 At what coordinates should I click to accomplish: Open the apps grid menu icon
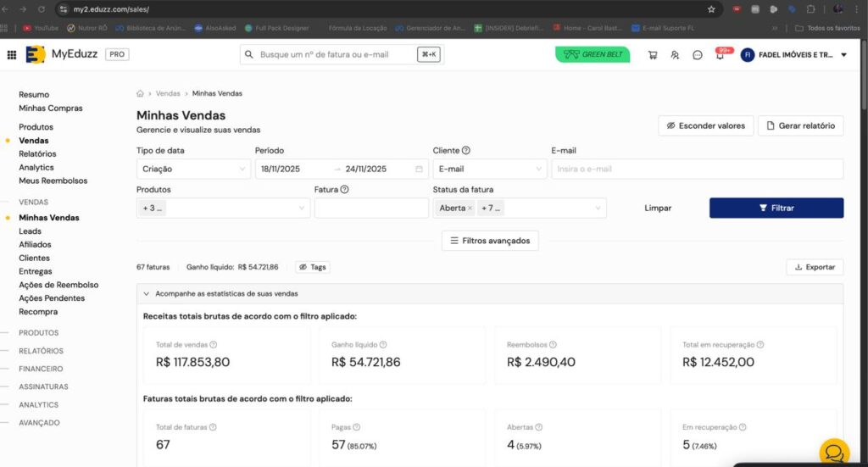pos(11,55)
